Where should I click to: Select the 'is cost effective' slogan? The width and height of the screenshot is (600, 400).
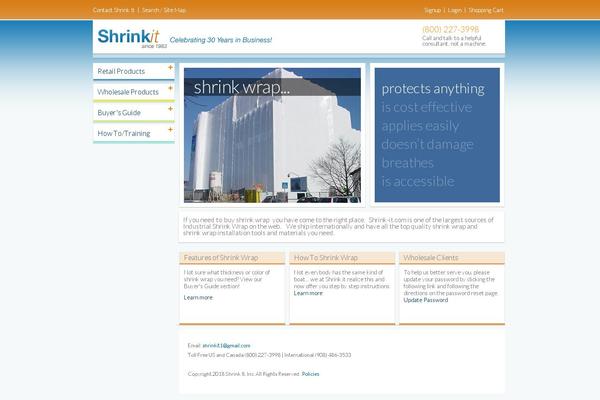tap(426, 107)
